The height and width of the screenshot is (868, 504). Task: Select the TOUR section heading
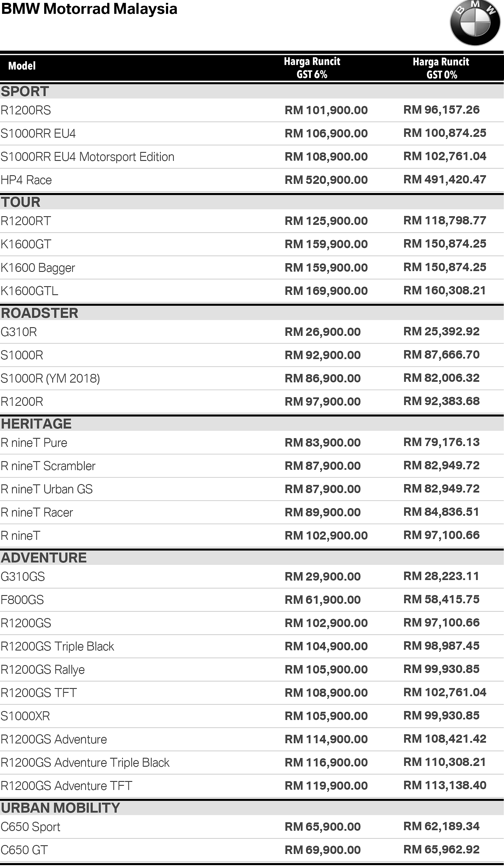coord(21,202)
